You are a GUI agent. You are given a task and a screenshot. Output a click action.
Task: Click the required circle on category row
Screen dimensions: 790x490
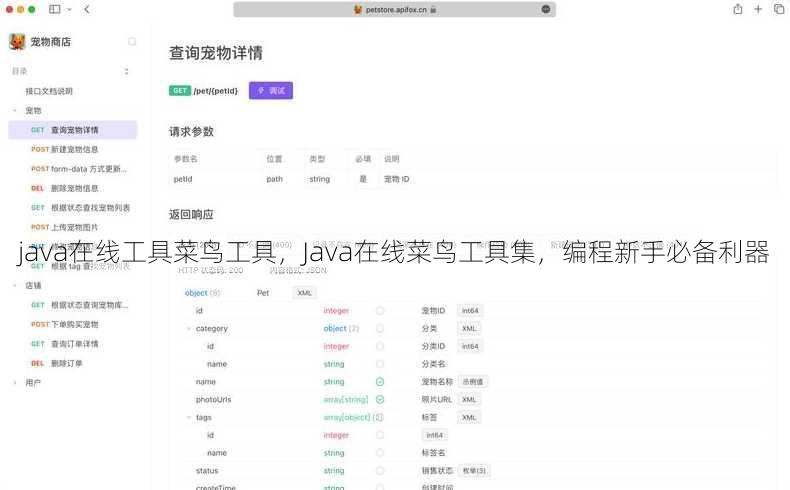[x=380, y=328]
